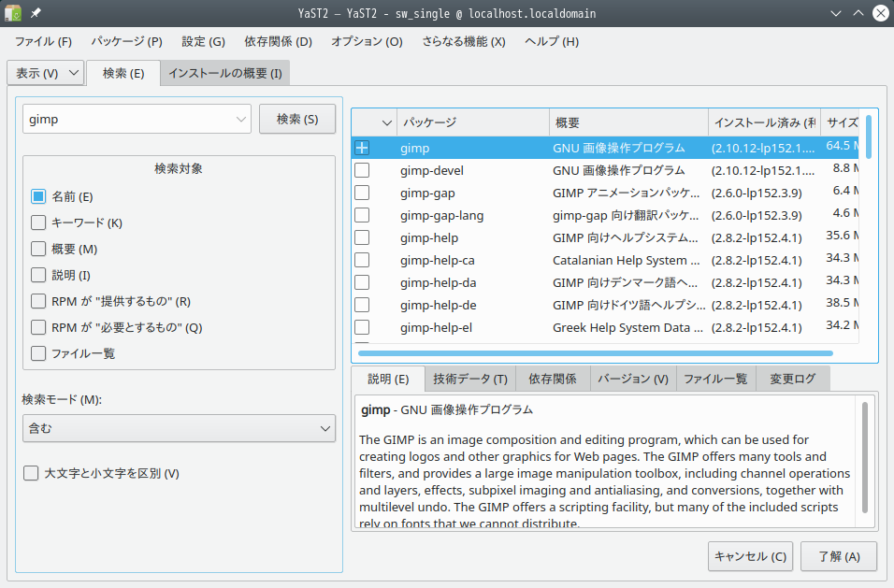Viewport: 894px width, 588px height.
Task: Click the description pane vertical scrollbar
Action: tap(864, 457)
